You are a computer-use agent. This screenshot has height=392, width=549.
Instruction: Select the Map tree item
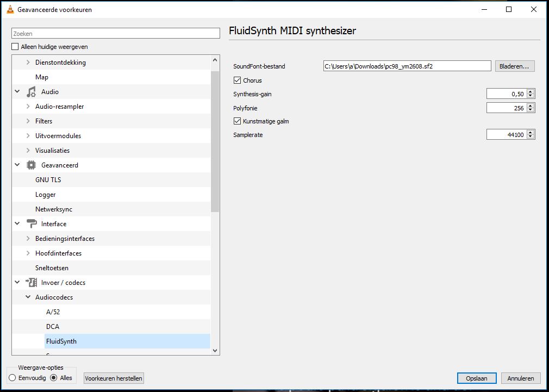[42, 77]
